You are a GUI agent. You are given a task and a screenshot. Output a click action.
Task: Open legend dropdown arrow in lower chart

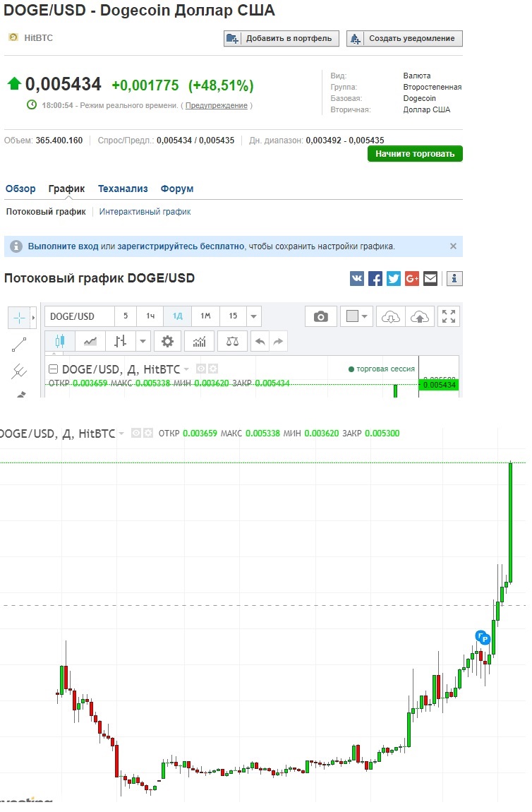coord(121,434)
